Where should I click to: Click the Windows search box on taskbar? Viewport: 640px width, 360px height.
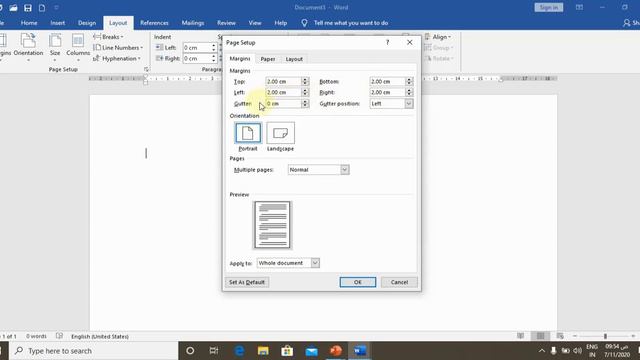pos(94,351)
